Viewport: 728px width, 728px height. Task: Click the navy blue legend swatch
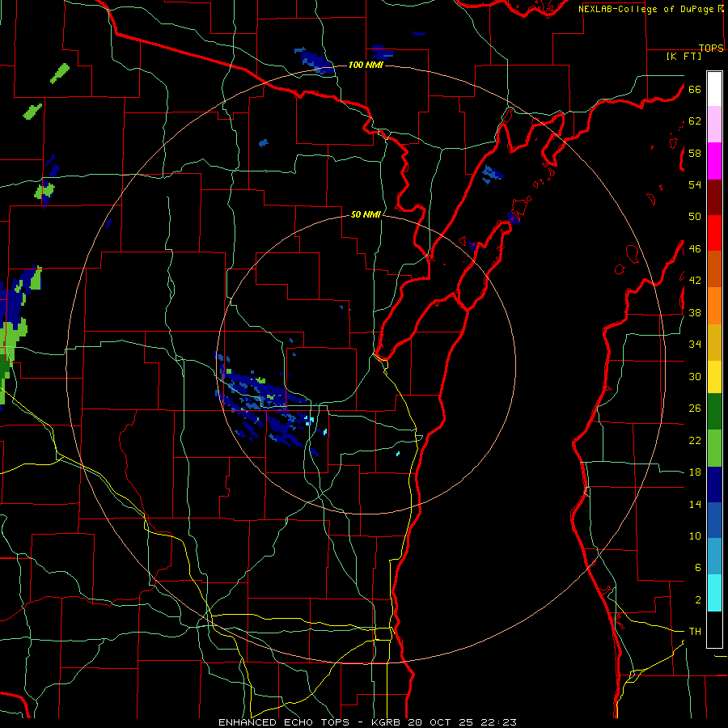714,485
